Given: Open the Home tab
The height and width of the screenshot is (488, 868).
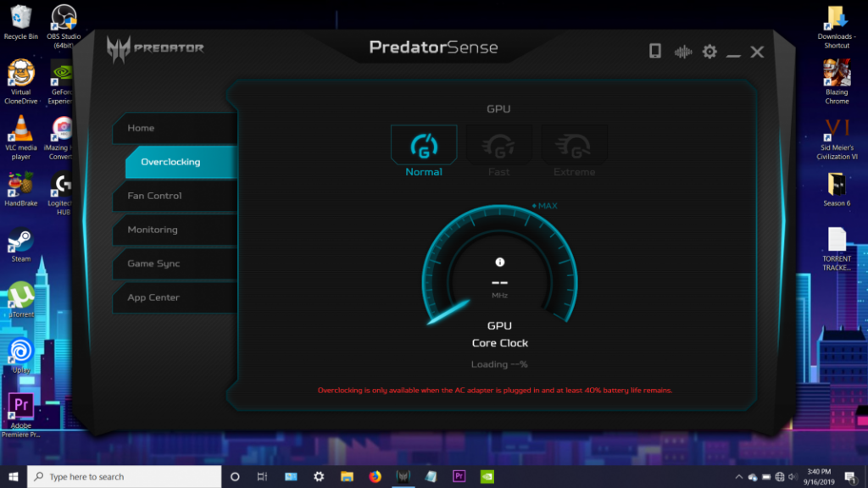Looking at the screenshot, I should point(174,128).
